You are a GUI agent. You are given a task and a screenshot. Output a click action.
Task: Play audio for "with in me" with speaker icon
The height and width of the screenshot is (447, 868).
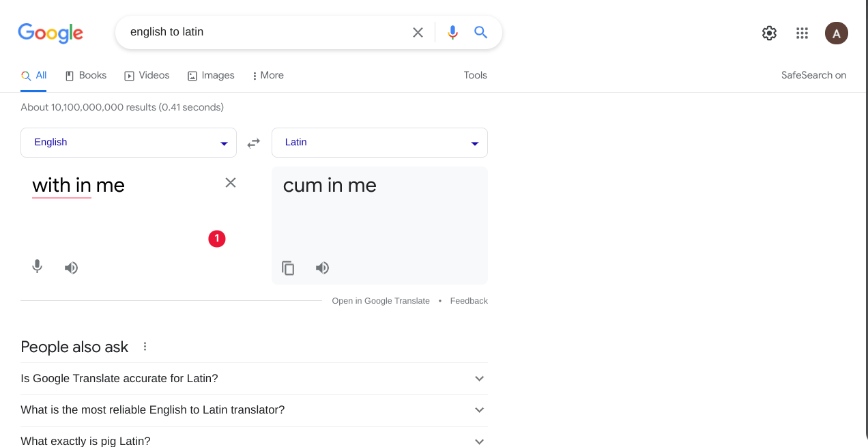(x=71, y=267)
